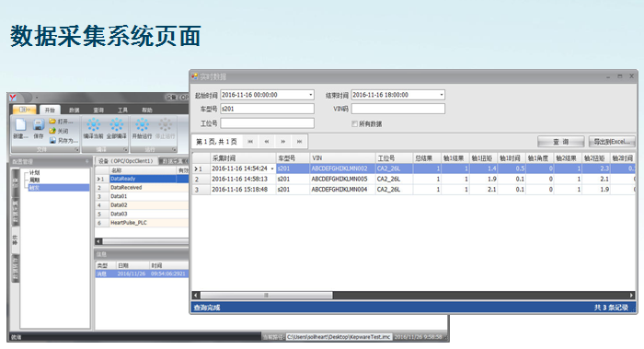
Task: Open the 编译 group dialog launcher
Action: pyautogui.click(x=125, y=149)
